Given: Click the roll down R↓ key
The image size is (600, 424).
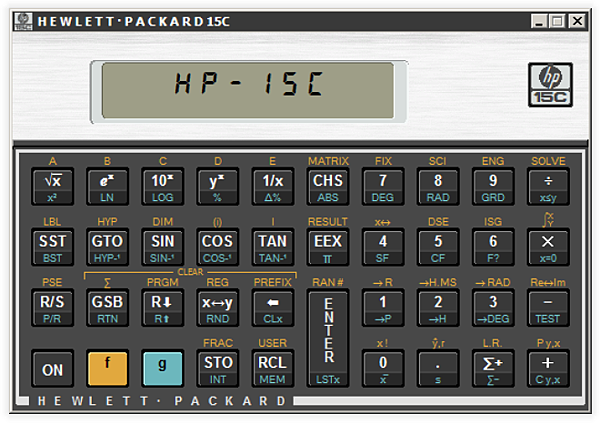Looking at the screenshot, I should 162,308.
